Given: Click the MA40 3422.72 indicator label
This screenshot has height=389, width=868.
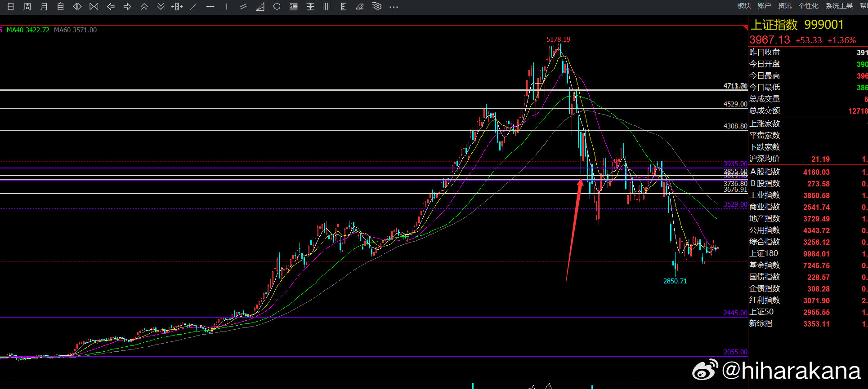Looking at the screenshot, I should point(28,30).
